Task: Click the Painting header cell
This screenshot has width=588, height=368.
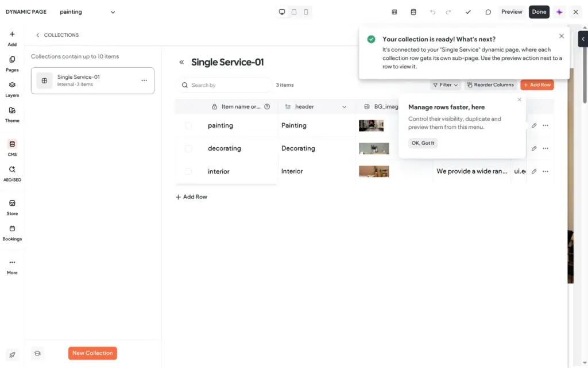Action: [316, 125]
